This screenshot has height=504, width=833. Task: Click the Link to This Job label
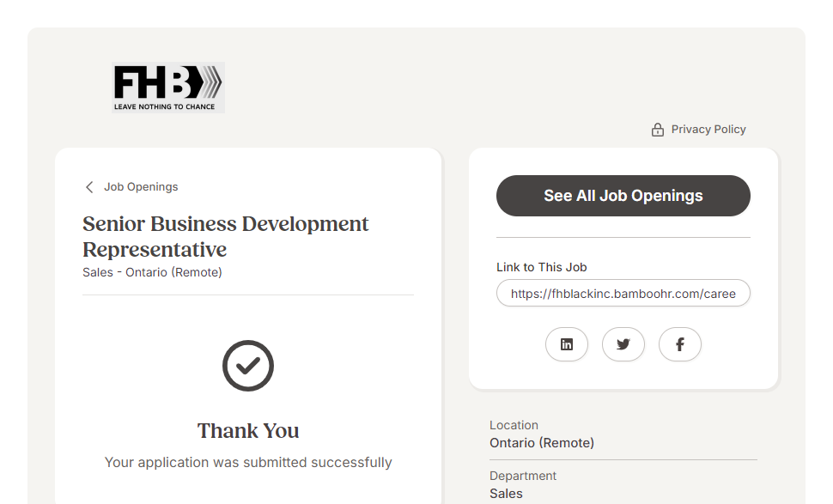[x=542, y=267]
